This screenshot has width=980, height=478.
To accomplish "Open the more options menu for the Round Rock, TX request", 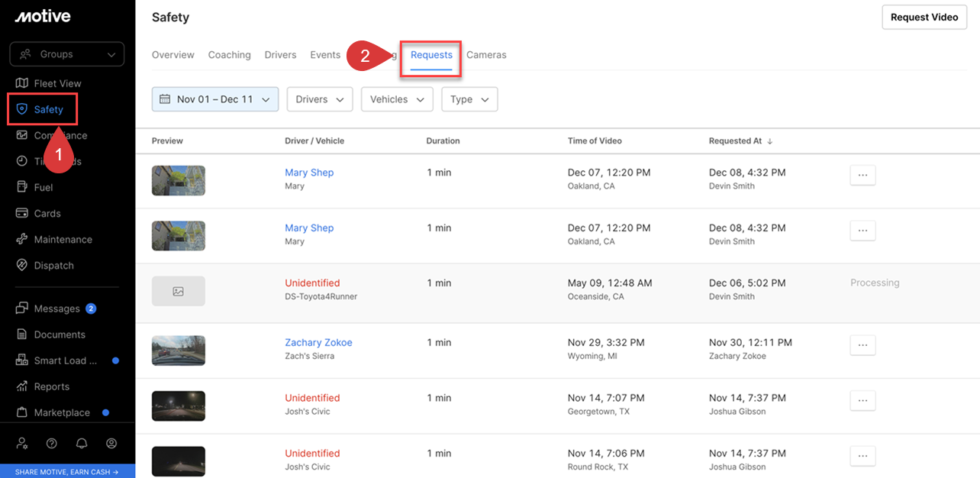I will pos(862,456).
